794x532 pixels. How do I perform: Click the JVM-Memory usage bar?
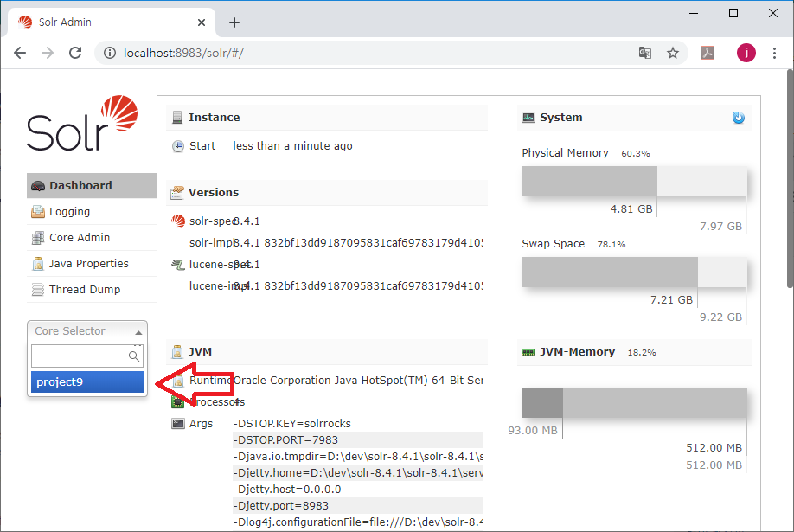point(634,403)
